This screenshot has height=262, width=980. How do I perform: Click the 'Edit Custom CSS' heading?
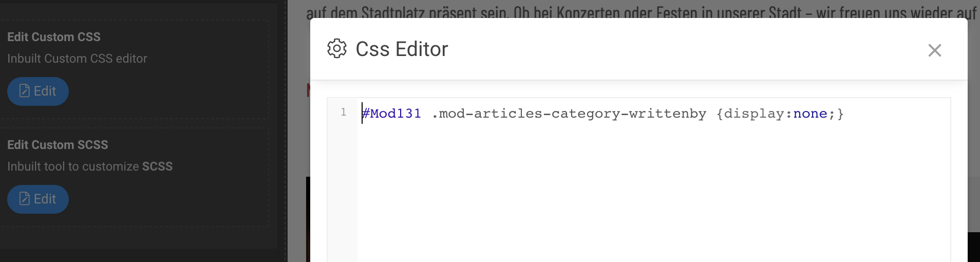click(54, 37)
